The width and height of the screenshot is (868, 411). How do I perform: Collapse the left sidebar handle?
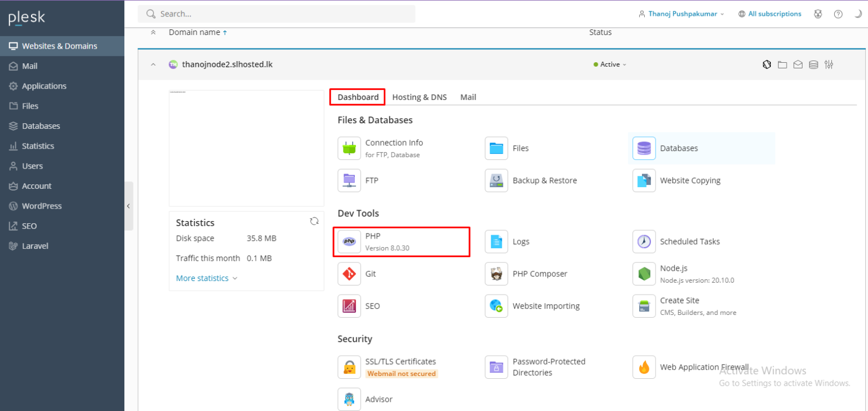coord(128,206)
